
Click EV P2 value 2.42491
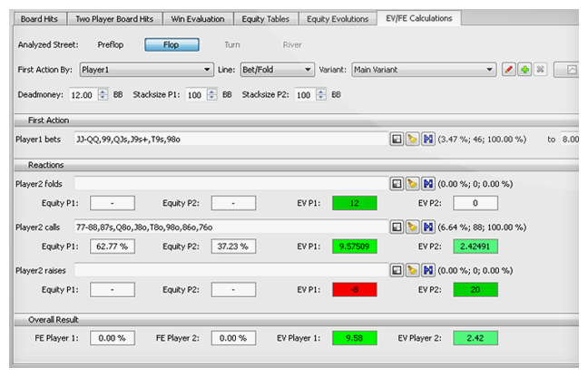pyautogui.click(x=475, y=246)
